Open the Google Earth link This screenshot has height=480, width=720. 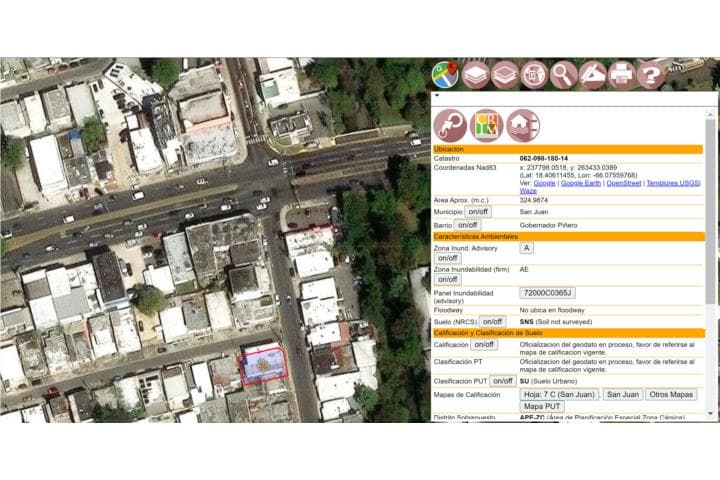click(580, 183)
